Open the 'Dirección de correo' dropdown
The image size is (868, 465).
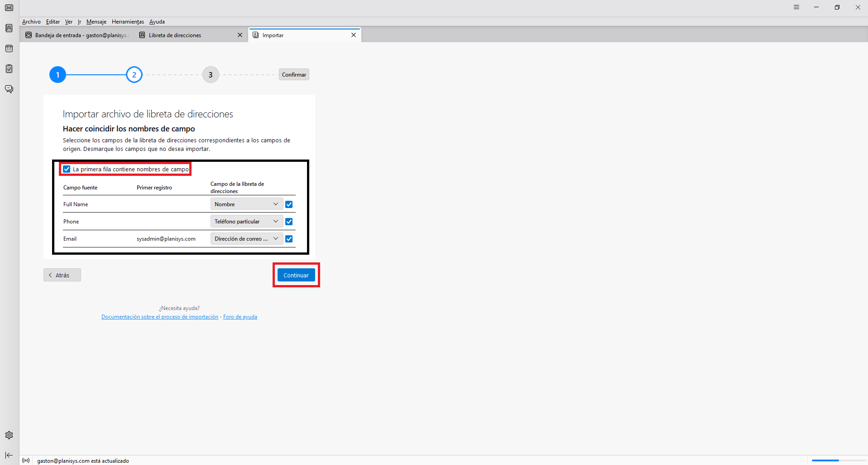tap(246, 239)
